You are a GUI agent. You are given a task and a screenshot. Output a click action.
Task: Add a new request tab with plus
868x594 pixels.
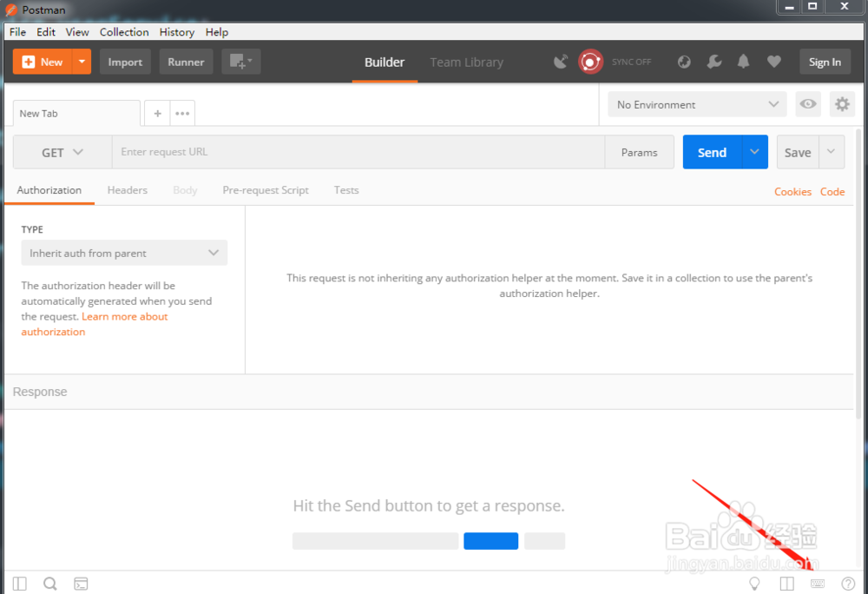[x=157, y=114]
